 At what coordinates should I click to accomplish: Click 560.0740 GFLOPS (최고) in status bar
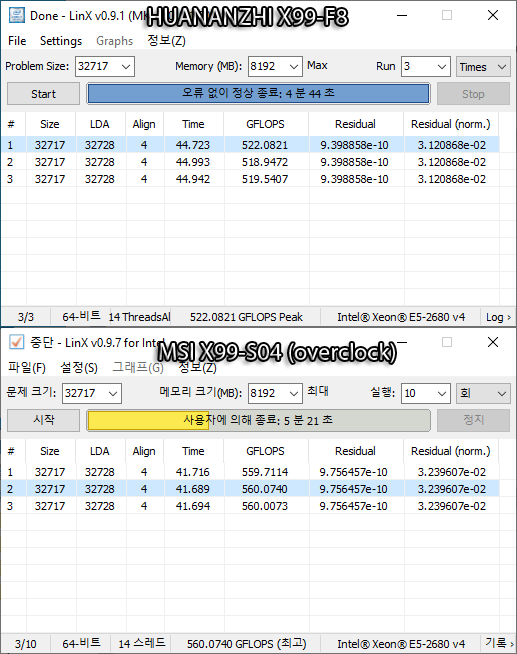pyautogui.click(x=246, y=644)
